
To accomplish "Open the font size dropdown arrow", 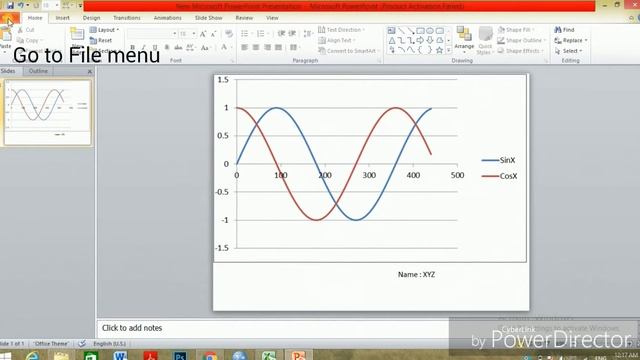I will (x=193, y=34).
